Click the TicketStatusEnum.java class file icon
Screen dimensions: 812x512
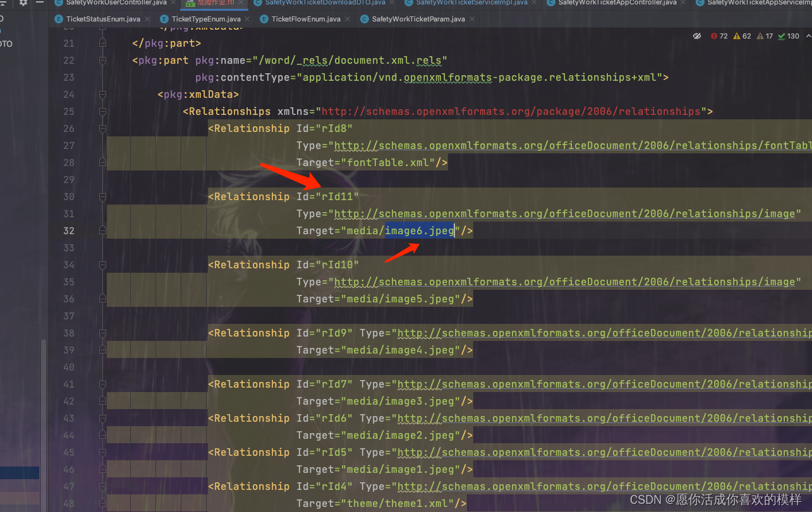pos(59,19)
